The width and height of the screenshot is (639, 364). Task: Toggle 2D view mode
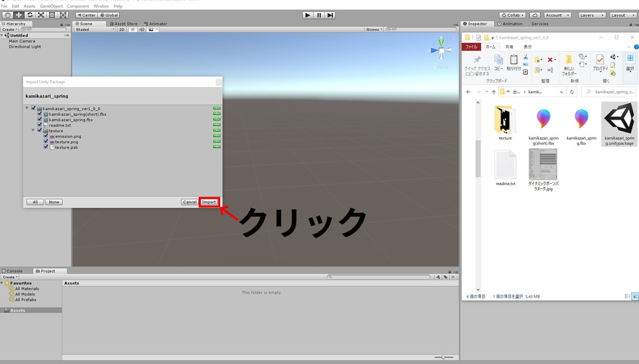(122, 29)
